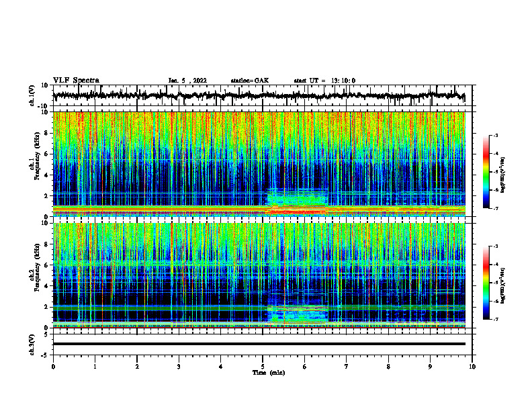Click the "4" kHz tick on ch.1 frequency axis
Screen dimensions: 532x411
(x=47, y=175)
